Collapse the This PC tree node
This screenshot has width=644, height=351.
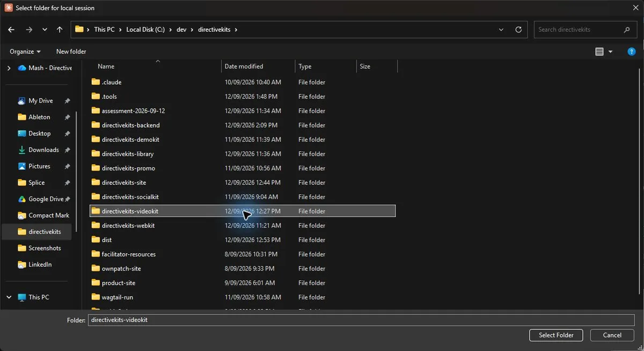(9, 297)
